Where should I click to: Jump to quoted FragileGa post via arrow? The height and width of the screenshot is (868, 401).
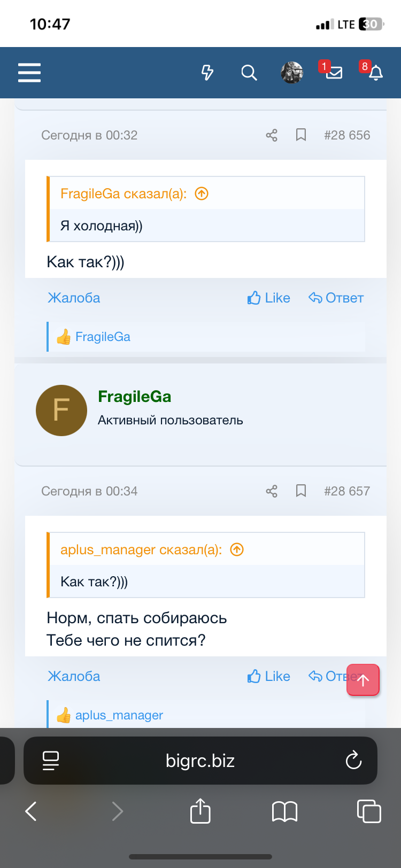click(x=202, y=193)
